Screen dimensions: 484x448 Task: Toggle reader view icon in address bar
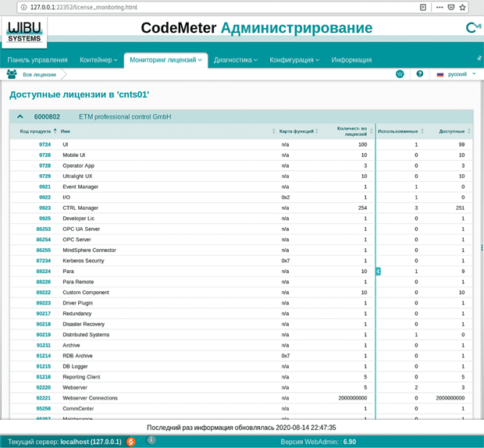[x=423, y=7]
